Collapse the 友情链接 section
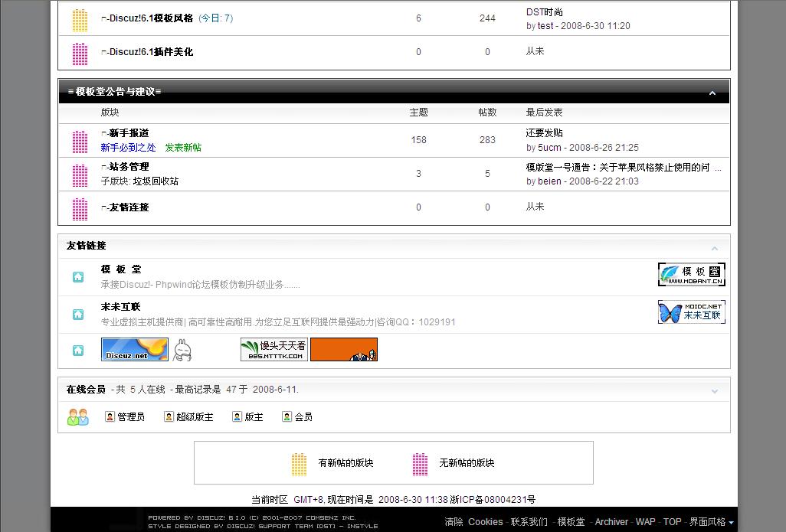The width and height of the screenshot is (786, 532). pyautogui.click(x=715, y=249)
